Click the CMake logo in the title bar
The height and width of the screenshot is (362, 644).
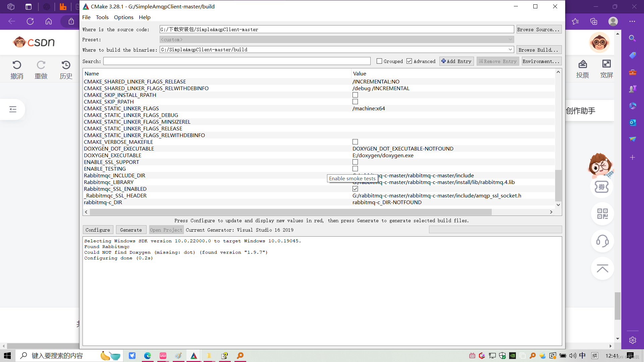coord(86,6)
